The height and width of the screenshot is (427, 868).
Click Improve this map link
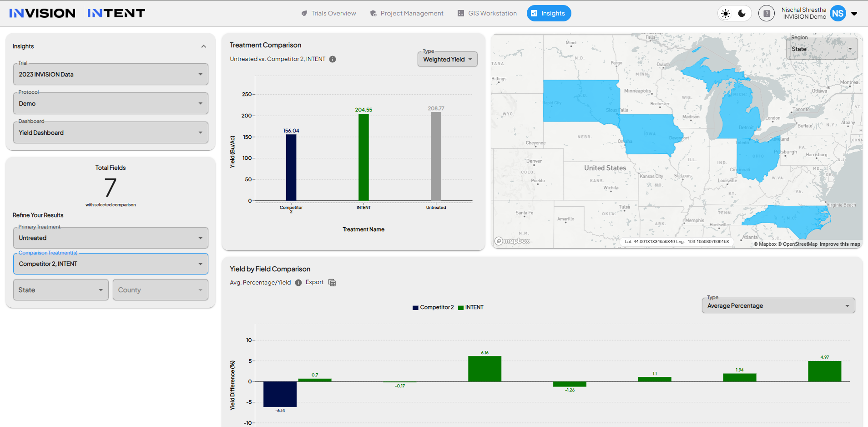[840, 244]
